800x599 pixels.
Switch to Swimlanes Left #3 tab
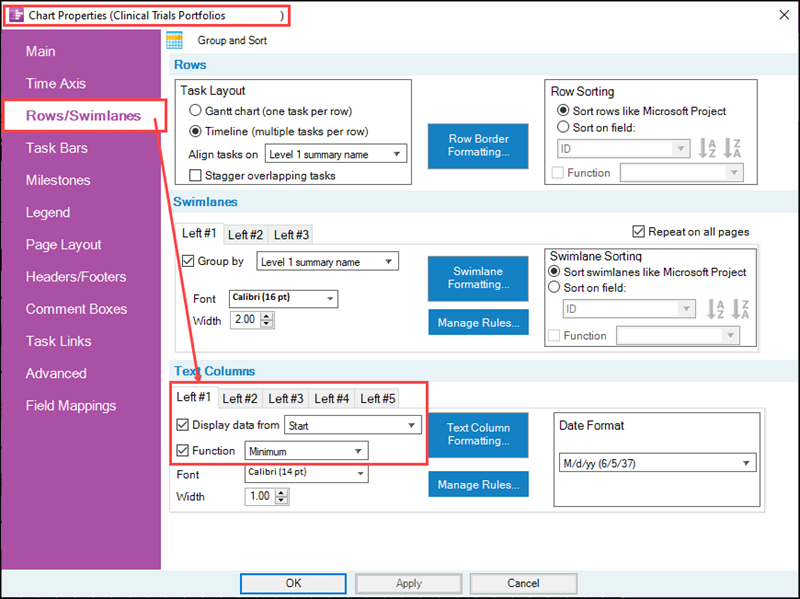[x=291, y=235]
